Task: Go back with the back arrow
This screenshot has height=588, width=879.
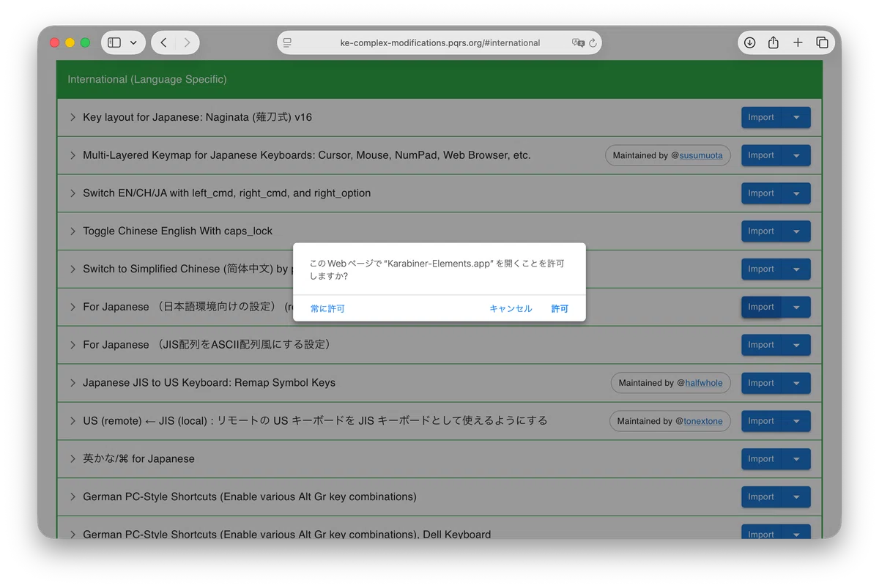Action: tap(163, 42)
